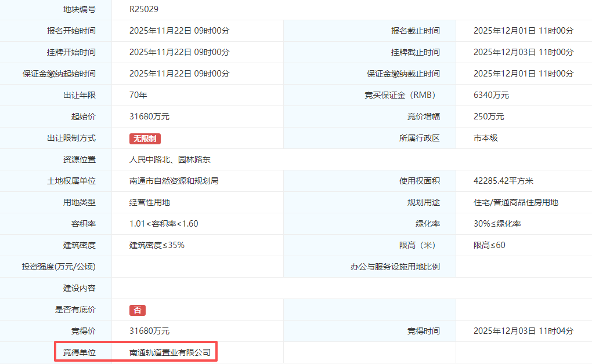
Task: Click the red 否 reserve price badge
Action: pos(138,310)
